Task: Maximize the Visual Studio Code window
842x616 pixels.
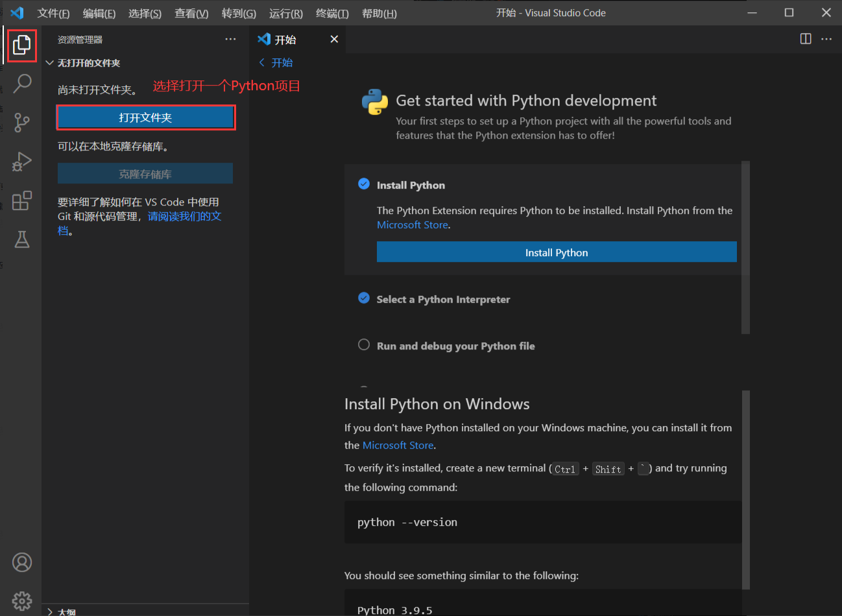Action: point(789,13)
